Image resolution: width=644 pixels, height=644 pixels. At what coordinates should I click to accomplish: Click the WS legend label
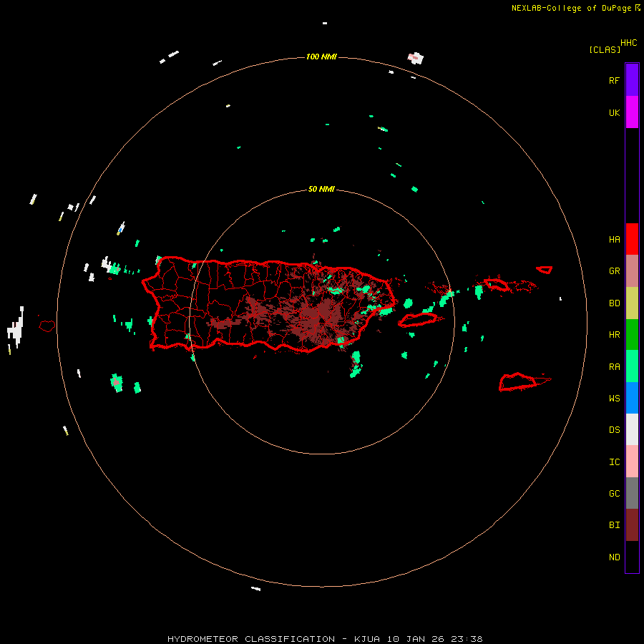[x=614, y=398]
